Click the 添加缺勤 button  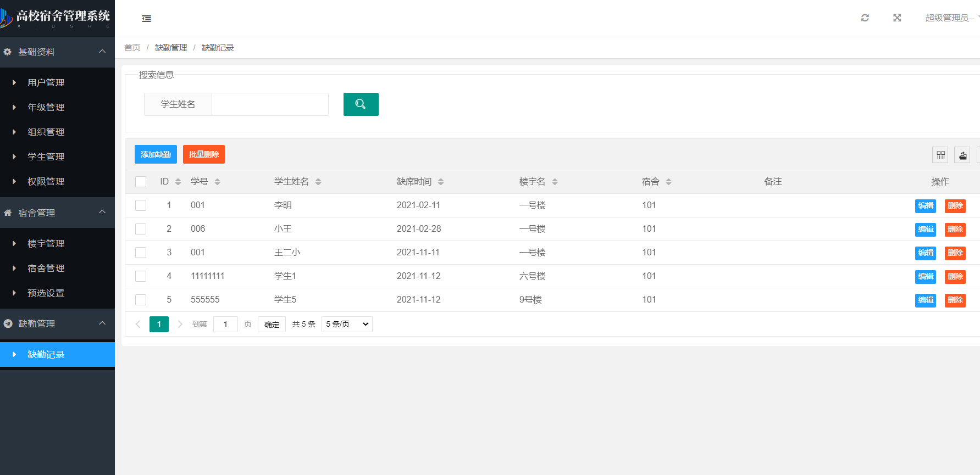point(156,154)
